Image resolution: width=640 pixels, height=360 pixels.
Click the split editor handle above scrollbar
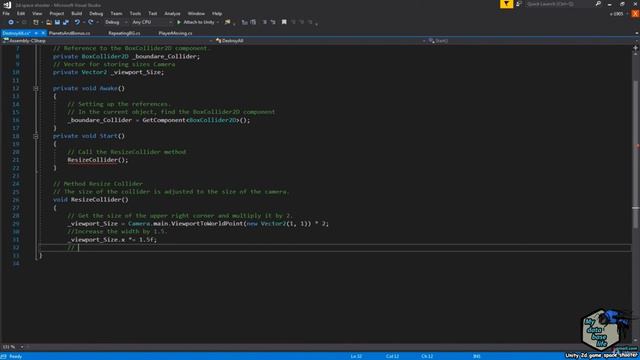point(636,47)
